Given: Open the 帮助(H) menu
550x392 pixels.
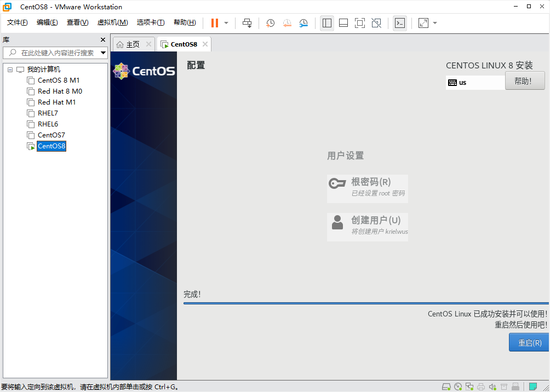Looking at the screenshot, I should click(185, 22).
